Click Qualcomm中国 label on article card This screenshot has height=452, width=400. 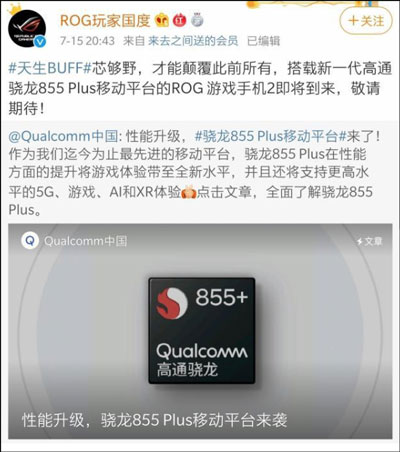point(85,241)
